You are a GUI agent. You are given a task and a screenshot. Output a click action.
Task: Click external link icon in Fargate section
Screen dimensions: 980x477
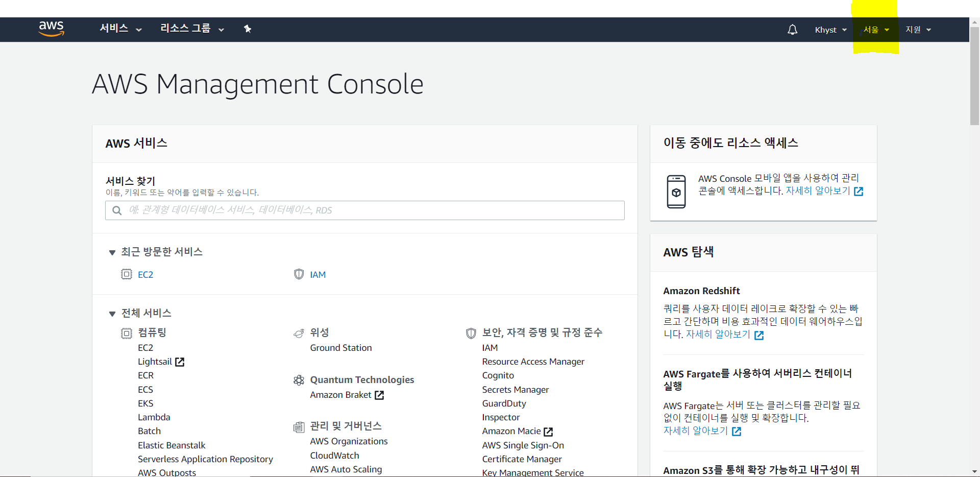point(737,432)
